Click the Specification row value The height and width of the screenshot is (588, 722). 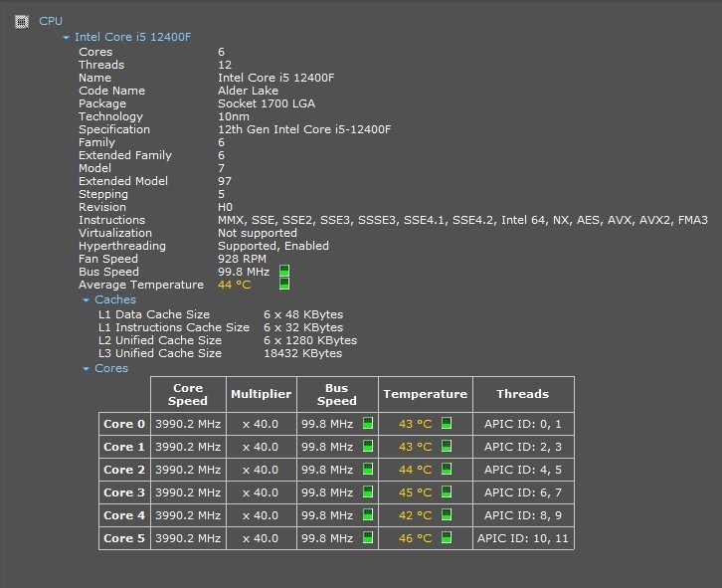304,129
